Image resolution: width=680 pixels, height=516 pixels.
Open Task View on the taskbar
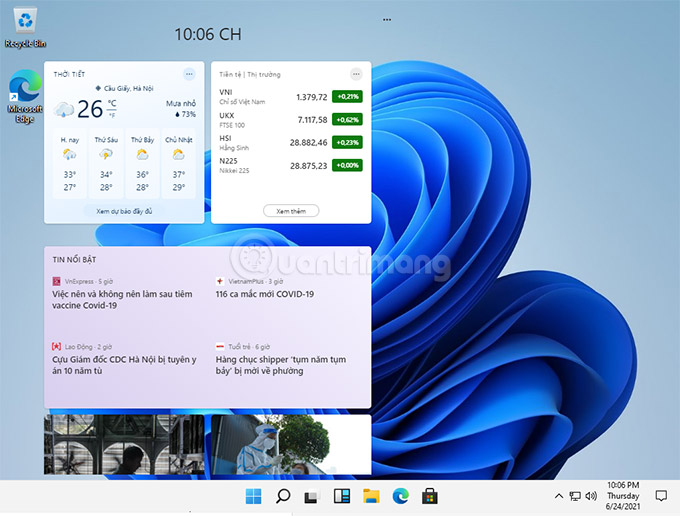(x=312, y=496)
